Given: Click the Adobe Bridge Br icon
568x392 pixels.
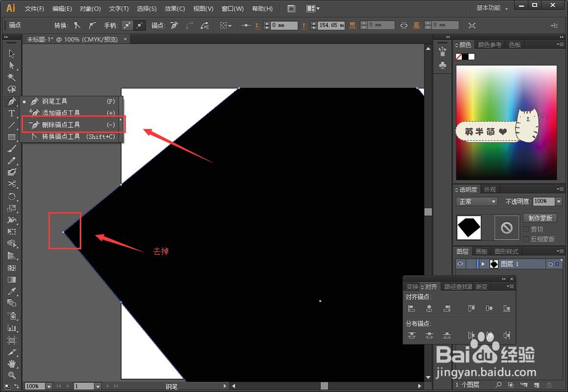Looking at the screenshot, I should 291,9.
